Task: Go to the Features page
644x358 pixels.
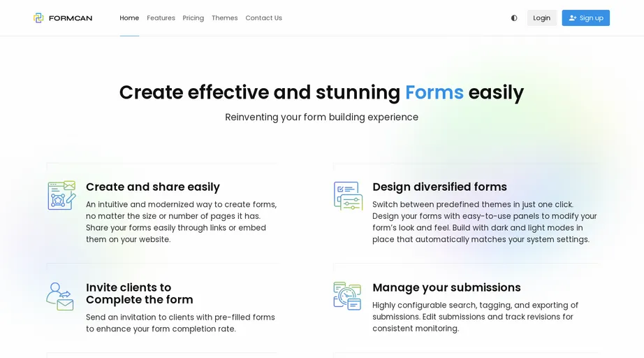Action: (161, 18)
